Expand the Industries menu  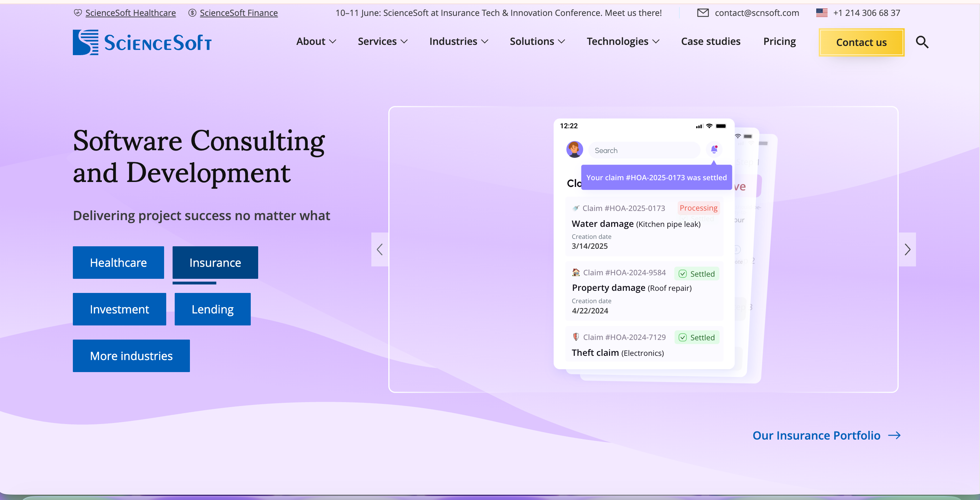click(x=459, y=41)
